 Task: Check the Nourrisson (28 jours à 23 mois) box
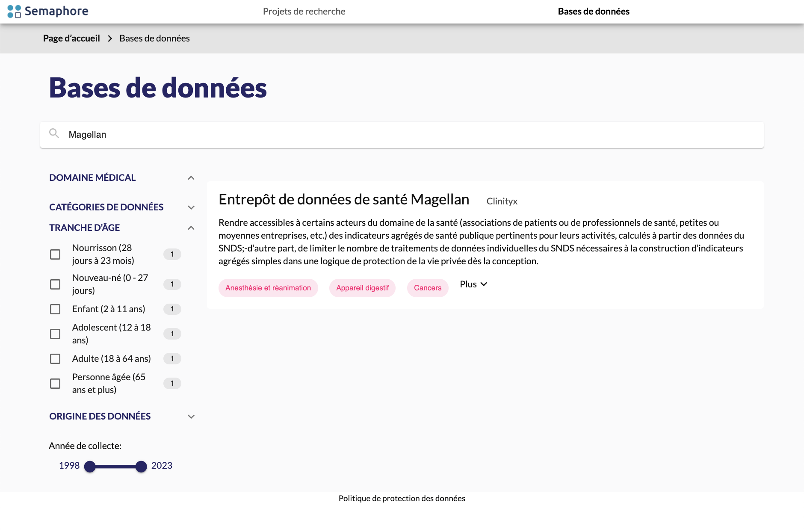55,254
